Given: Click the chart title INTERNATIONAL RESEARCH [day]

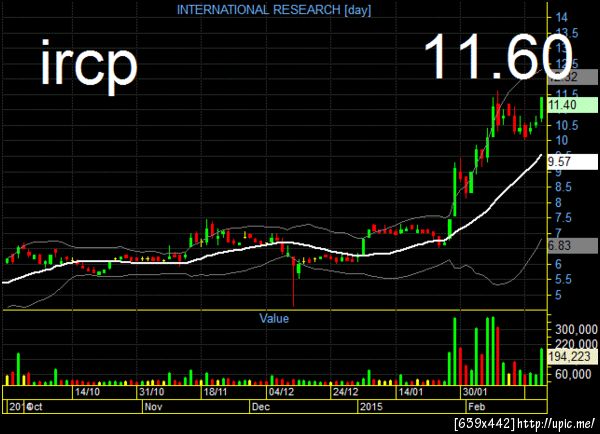Looking at the screenshot, I should [274, 10].
